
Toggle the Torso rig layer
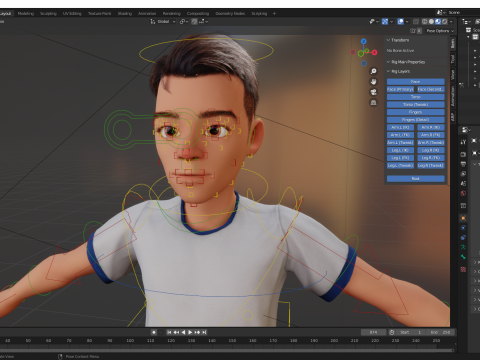pyautogui.click(x=416, y=97)
